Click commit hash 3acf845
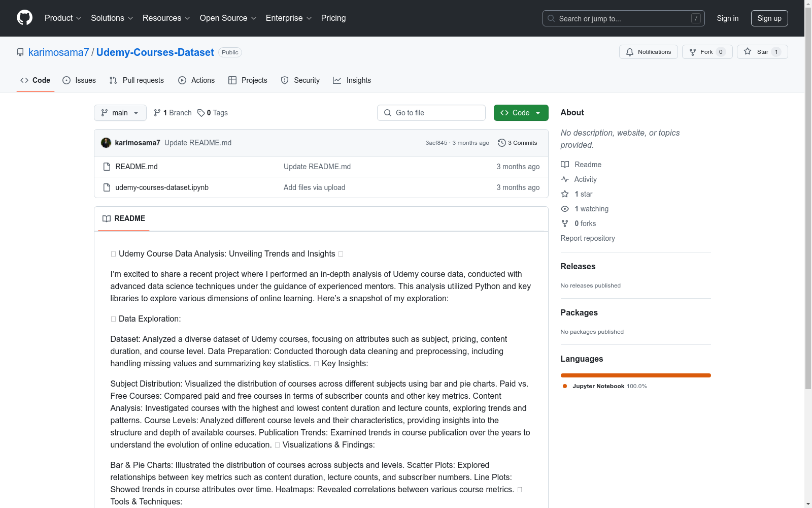 pos(436,143)
